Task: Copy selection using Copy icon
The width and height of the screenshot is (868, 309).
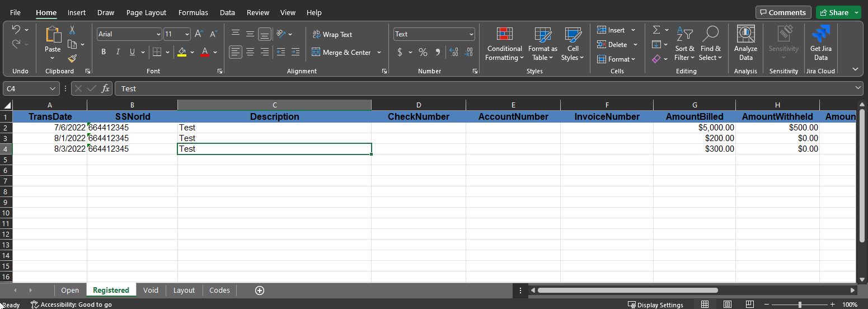Action: coord(72,44)
